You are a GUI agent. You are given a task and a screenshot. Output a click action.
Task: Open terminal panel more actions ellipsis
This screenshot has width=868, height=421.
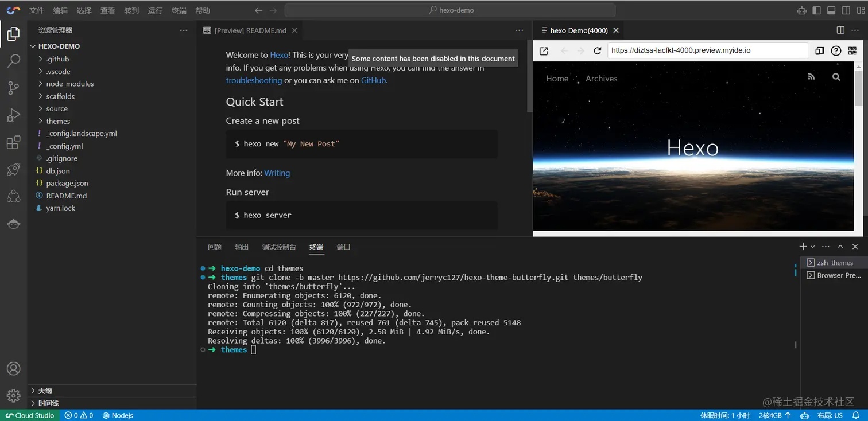(x=826, y=247)
